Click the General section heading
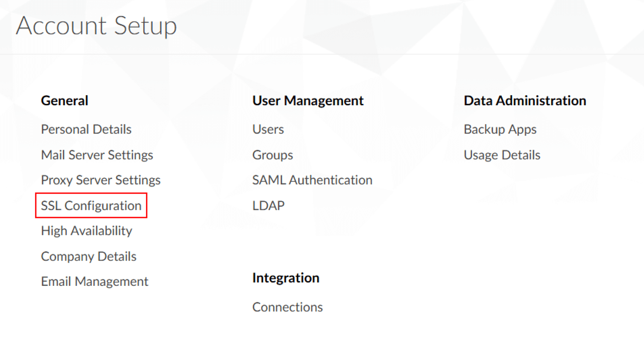Screen dimensions: 644x358 65,101
